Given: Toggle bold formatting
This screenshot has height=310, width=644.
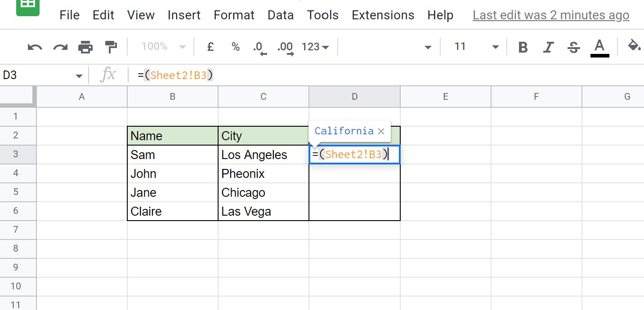Looking at the screenshot, I should click(523, 47).
